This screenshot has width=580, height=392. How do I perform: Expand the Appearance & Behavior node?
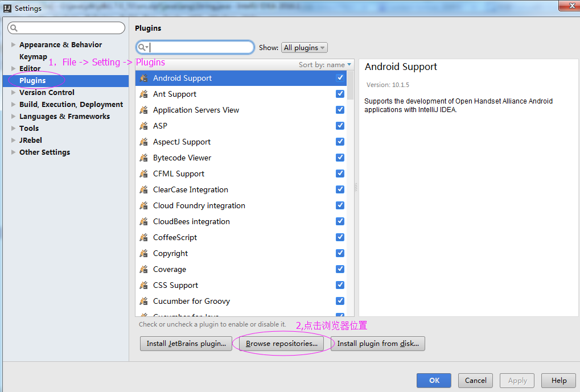pos(13,44)
